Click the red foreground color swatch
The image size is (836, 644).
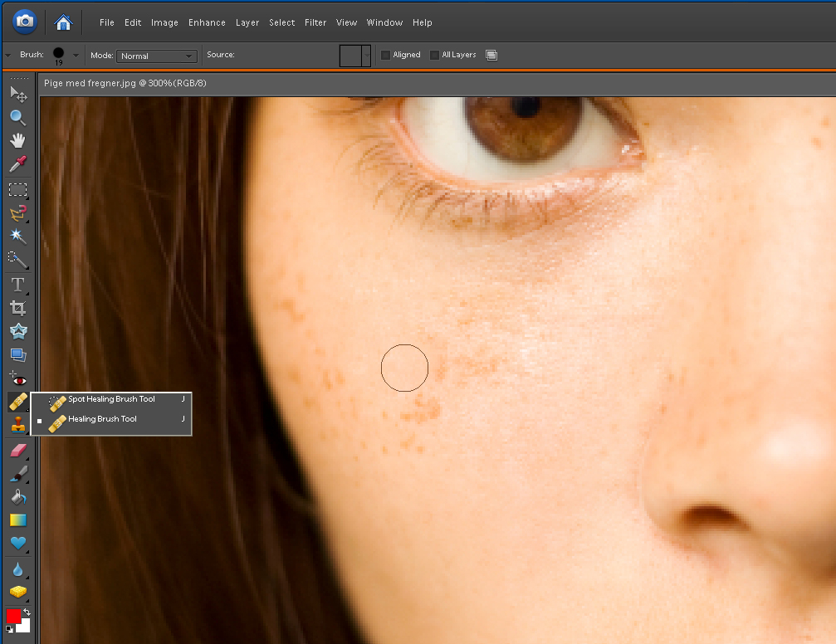pos(13,616)
